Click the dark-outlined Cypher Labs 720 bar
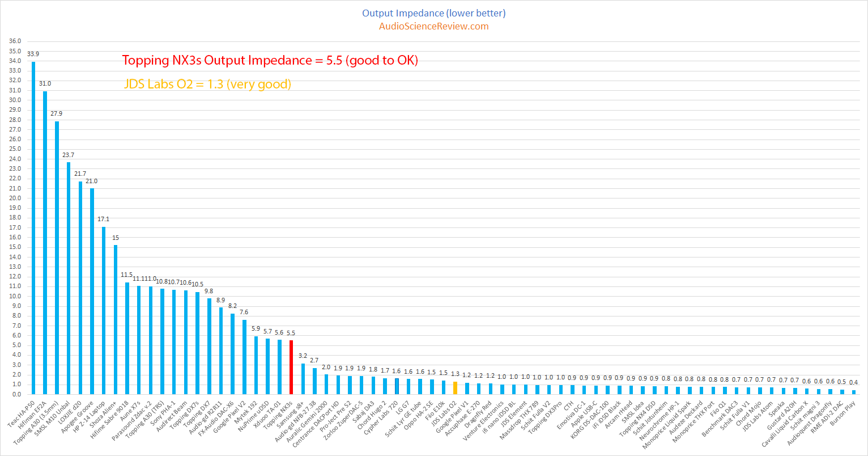868x456 pixels. pyautogui.click(x=397, y=386)
